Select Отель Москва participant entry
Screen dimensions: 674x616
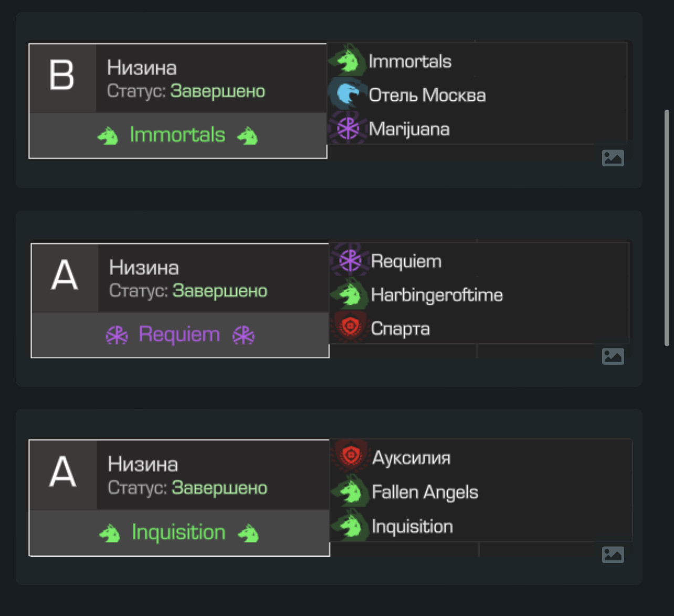(x=477, y=94)
